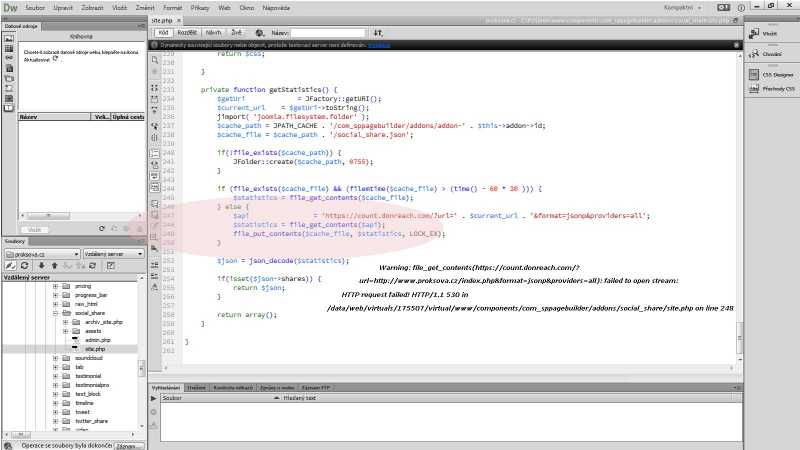Switch to the Rozdělit view
The image size is (800, 450).
point(187,33)
